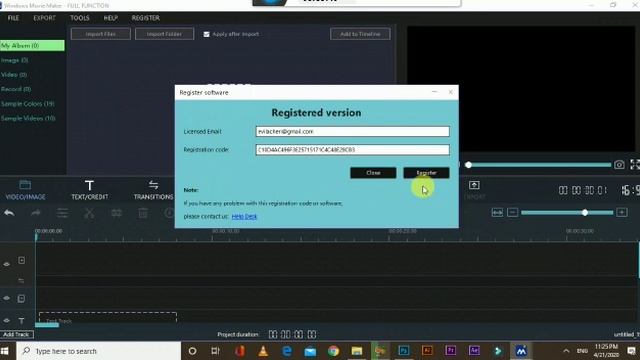This screenshot has width=640, height=360.
Task: Click the Project duration timecode
Action: [x=293, y=335]
